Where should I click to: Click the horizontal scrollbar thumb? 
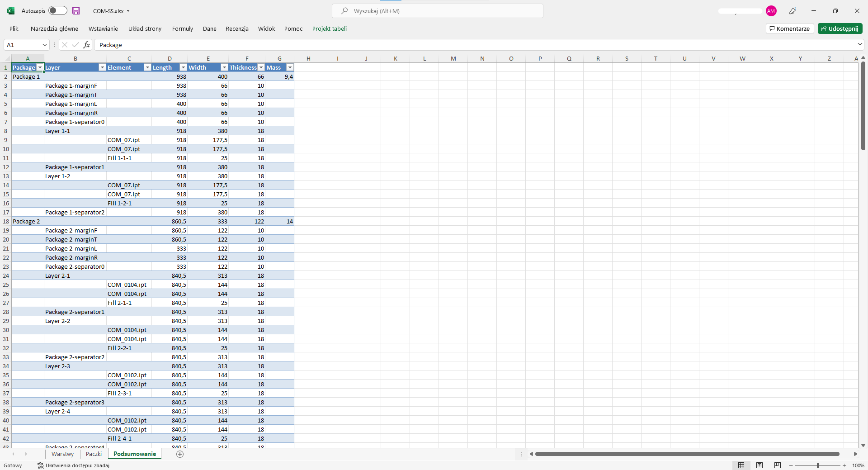tap(687, 454)
